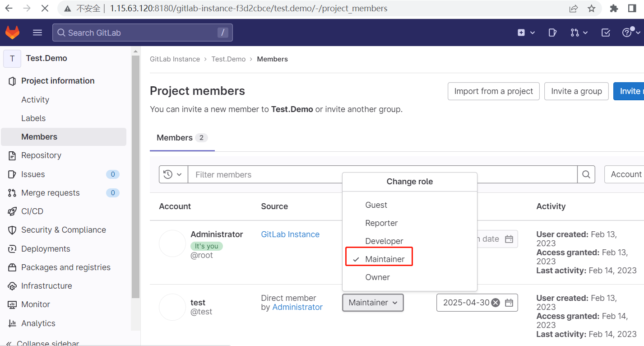Click Import from a project button
Viewport: 644px width, 346px height.
click(493, 91)
